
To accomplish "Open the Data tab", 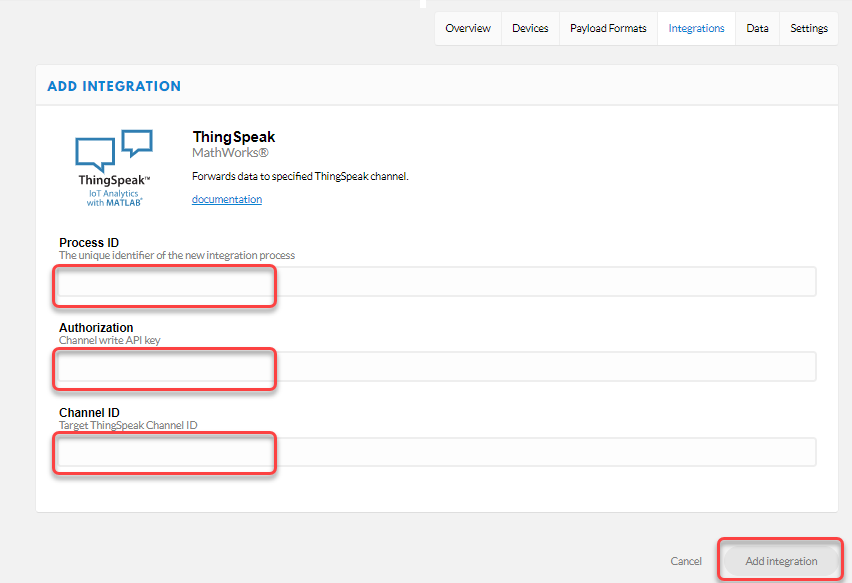I will 757,28.
